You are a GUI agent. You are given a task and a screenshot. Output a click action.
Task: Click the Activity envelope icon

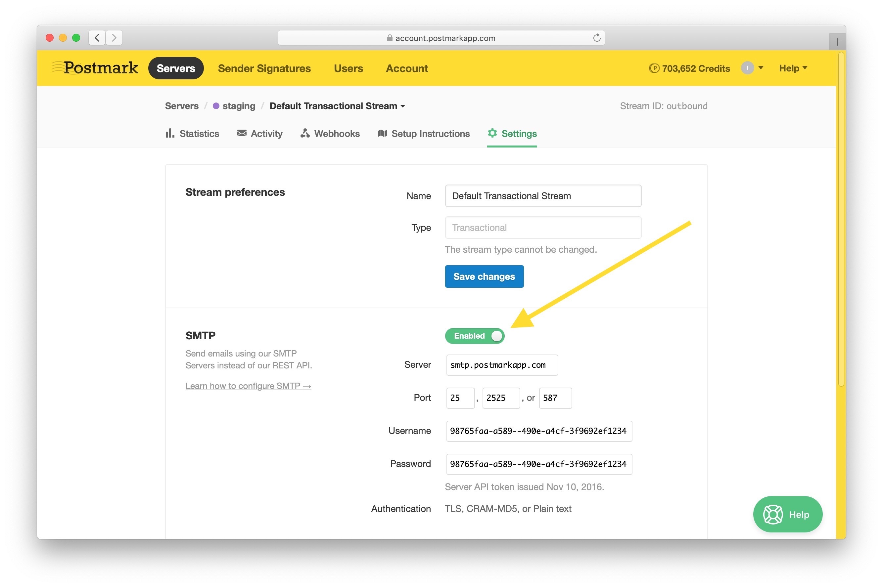click(242, 133)
